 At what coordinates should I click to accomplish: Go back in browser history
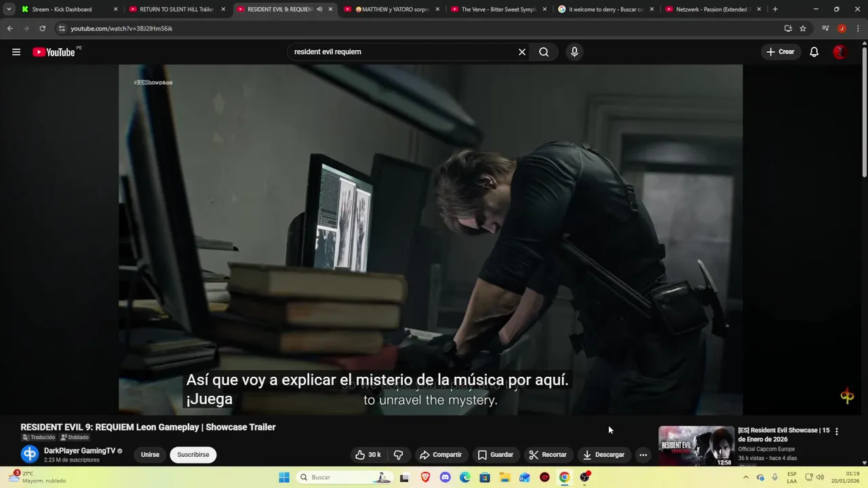(9, 28)
